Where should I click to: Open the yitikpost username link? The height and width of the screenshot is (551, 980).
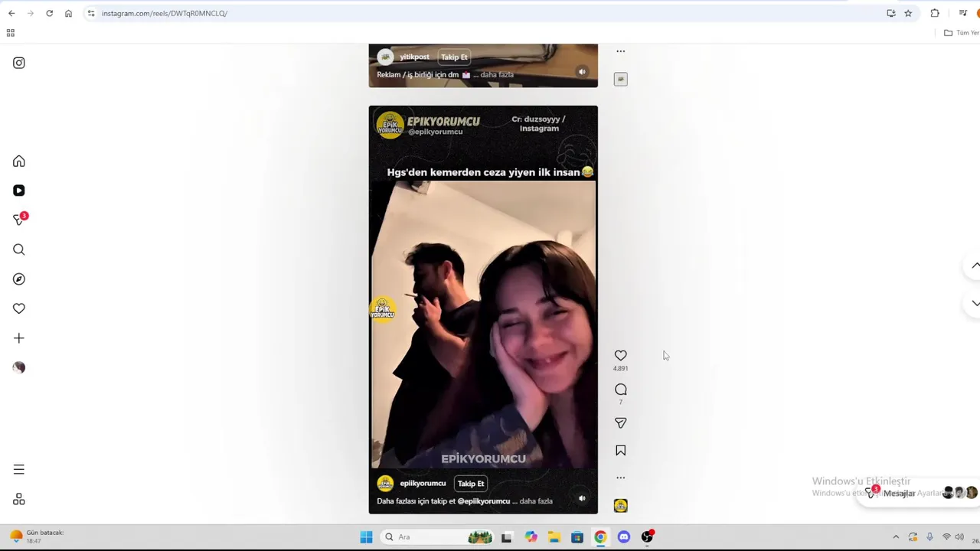[414, 57]
